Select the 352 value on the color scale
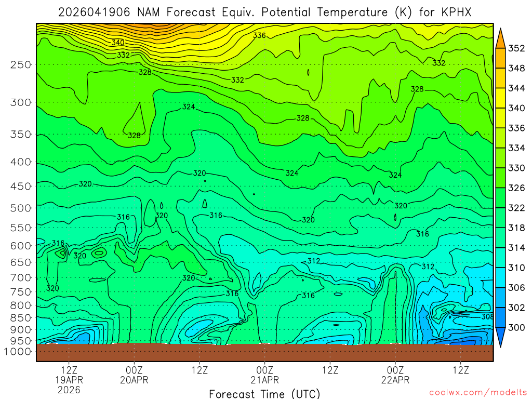Viewport: 532px width, 399px height. pyautogui.click(x=516, y=48)
